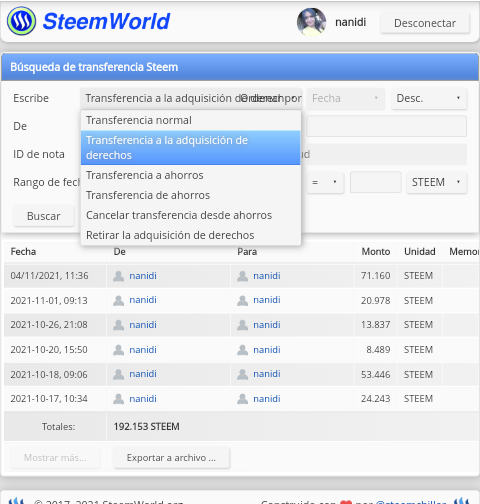Viewport: 480px width, 504px height.
Task: Open sender nanidi link in 2021-10-20 row
Action: (x=143, y=350)
